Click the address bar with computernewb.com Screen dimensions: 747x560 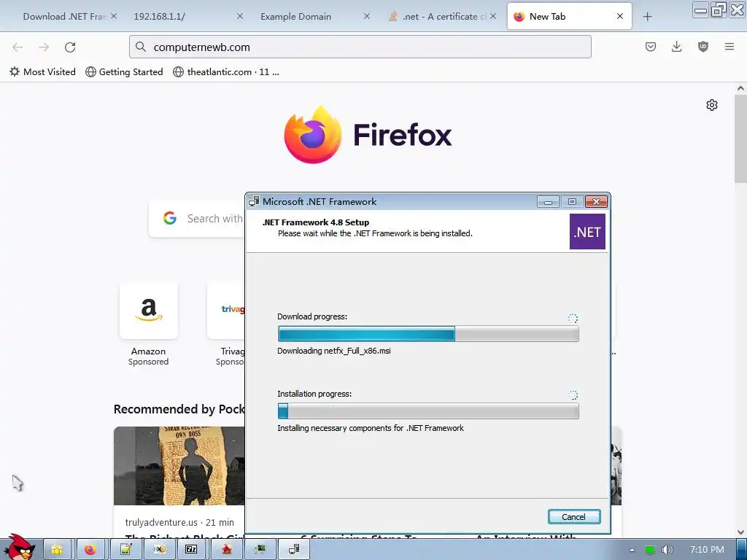[x=360, y=47]
